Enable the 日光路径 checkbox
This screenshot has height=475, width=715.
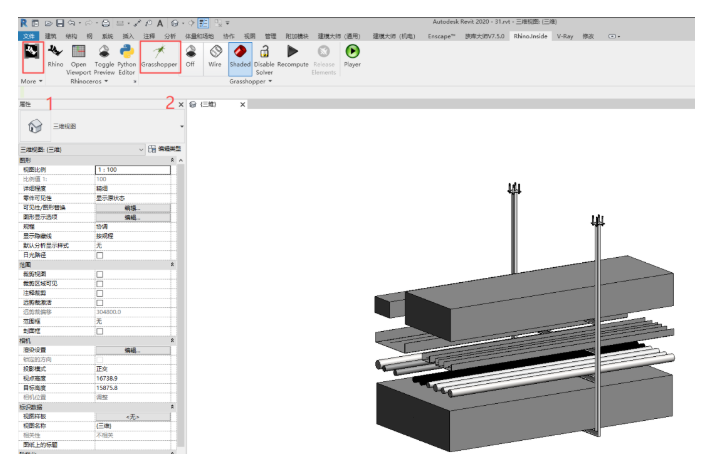click(x=99, y=255)
